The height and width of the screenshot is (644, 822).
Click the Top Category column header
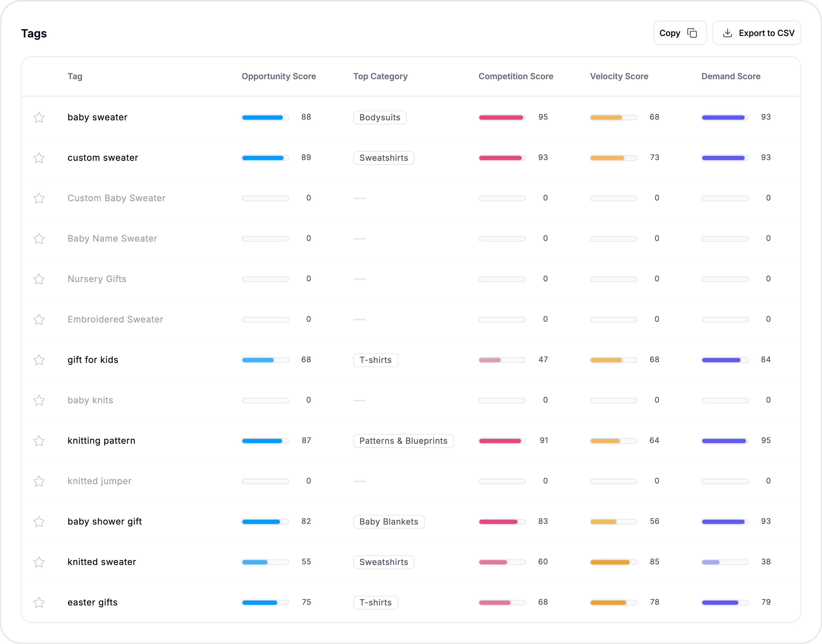pos(380,76)
